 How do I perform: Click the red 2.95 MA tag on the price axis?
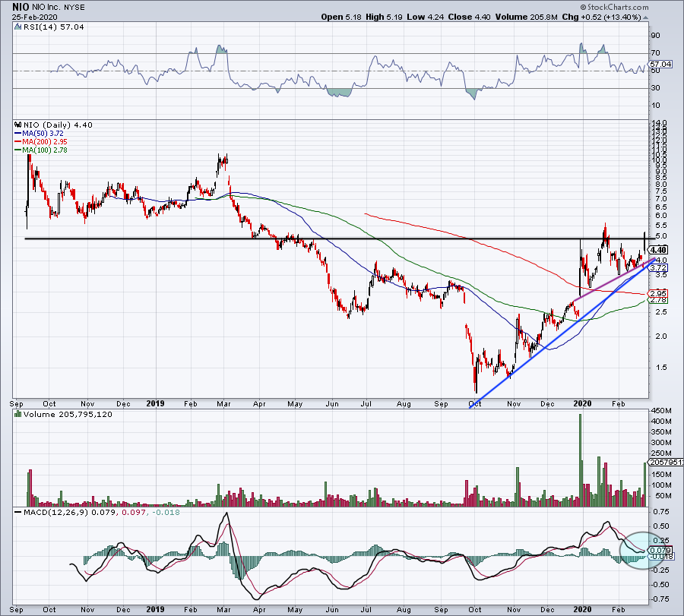[x=658, y=293]
